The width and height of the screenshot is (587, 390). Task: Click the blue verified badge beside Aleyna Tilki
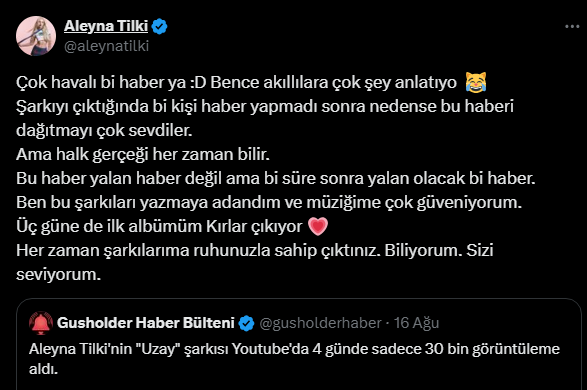point(160,27)
